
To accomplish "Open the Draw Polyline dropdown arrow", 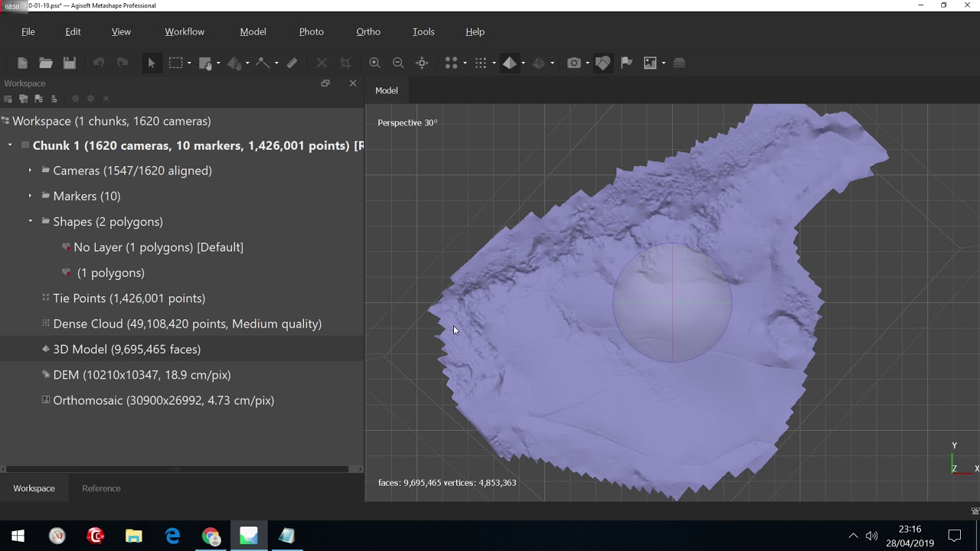I will [x=276, y=63].
